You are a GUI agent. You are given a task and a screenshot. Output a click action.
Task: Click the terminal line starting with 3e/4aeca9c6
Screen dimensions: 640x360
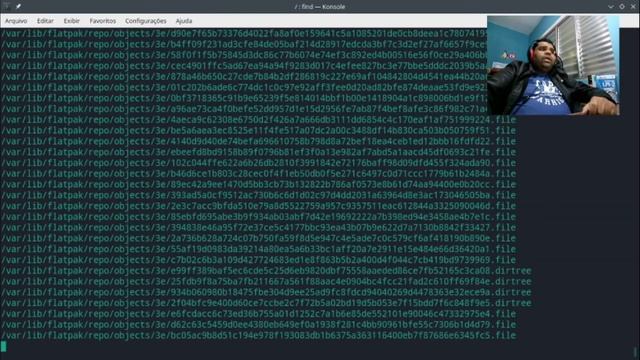[x=258, y=120]
